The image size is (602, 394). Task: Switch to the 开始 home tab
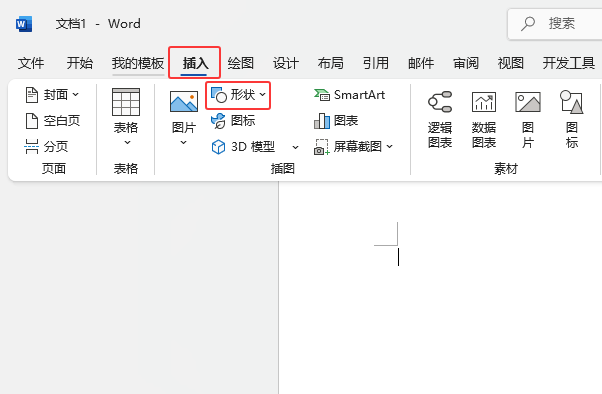pyautogui.click(x=79, y=63)
